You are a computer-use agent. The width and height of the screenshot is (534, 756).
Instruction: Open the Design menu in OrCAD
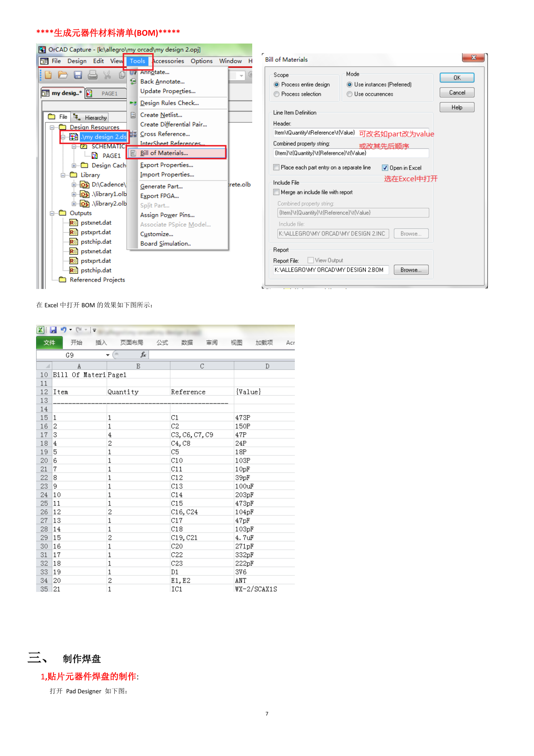(x=77, y=61)
